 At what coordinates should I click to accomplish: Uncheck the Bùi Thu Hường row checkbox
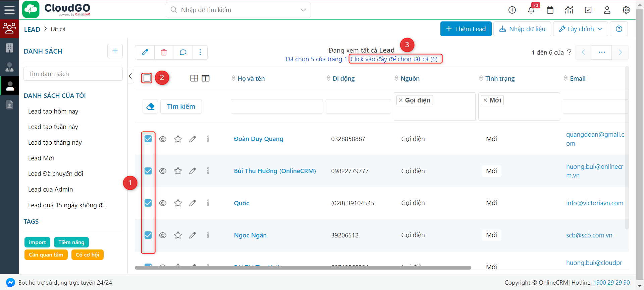click(x=148, y=171)
